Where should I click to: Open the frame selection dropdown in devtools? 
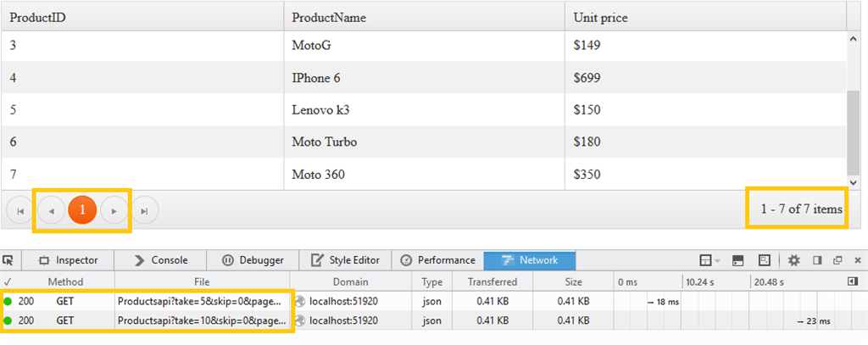point(709,260)
